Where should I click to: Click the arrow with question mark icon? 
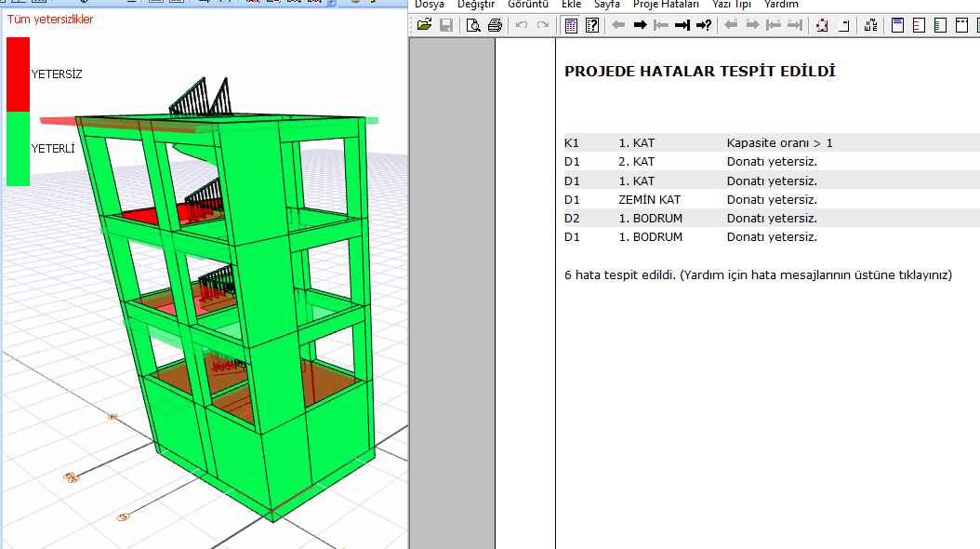pos(704,25)
